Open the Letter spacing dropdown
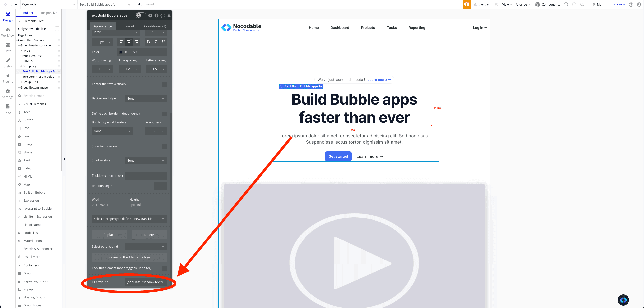The image size is (644, 308). [156, 69]
